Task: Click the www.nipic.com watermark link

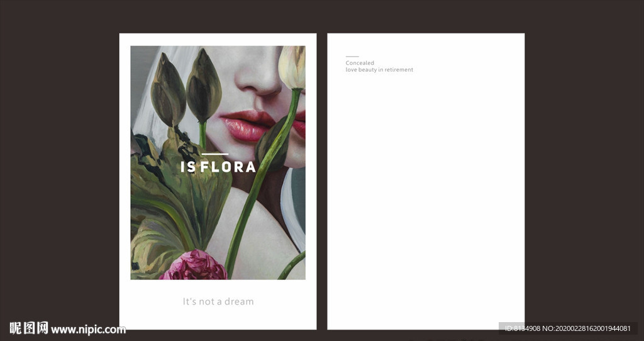Action: [x=88, y=330]
